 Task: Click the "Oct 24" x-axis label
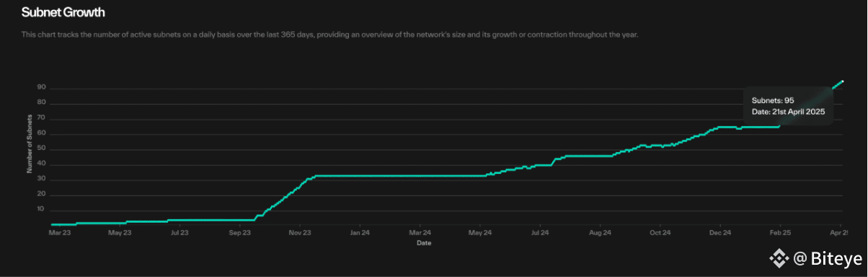pyautogui.click(x=660, y=233)
